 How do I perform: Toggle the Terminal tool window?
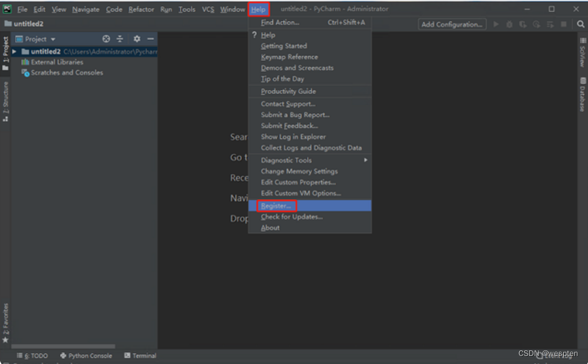(x=140, y=356)
